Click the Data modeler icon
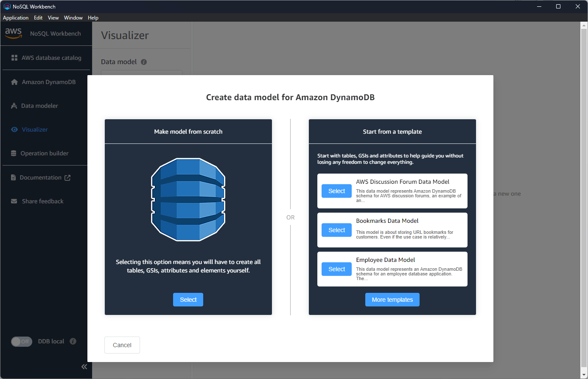The image size is (588, 379). coord(14,106)
